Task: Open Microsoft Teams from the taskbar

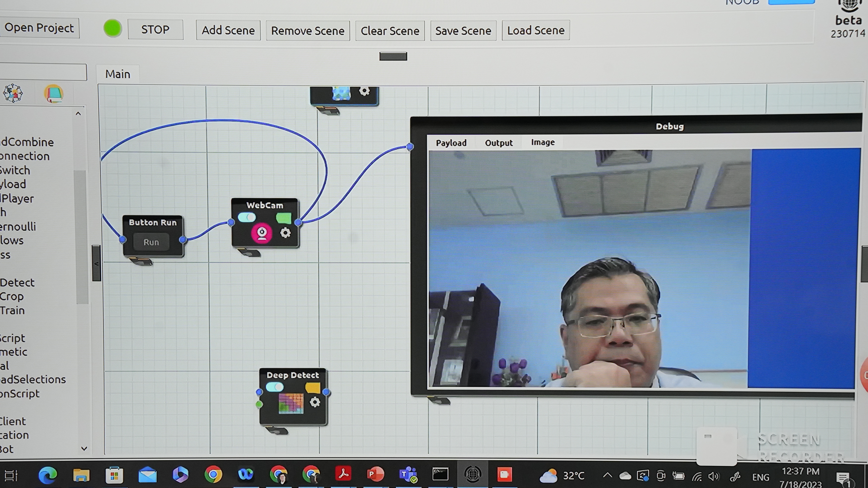Action: [x=408, y=475]
